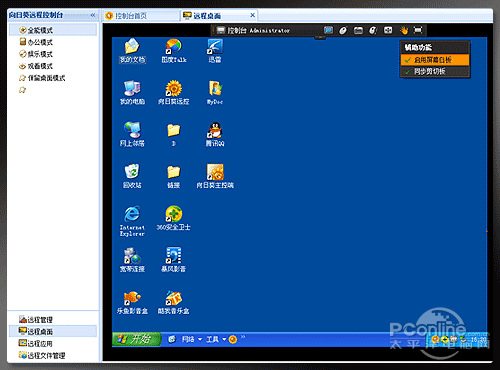Select the 观看模式 mode in sidebar
Screen dimensions: 500x370
pyautogui.click(x=36, y=66)
